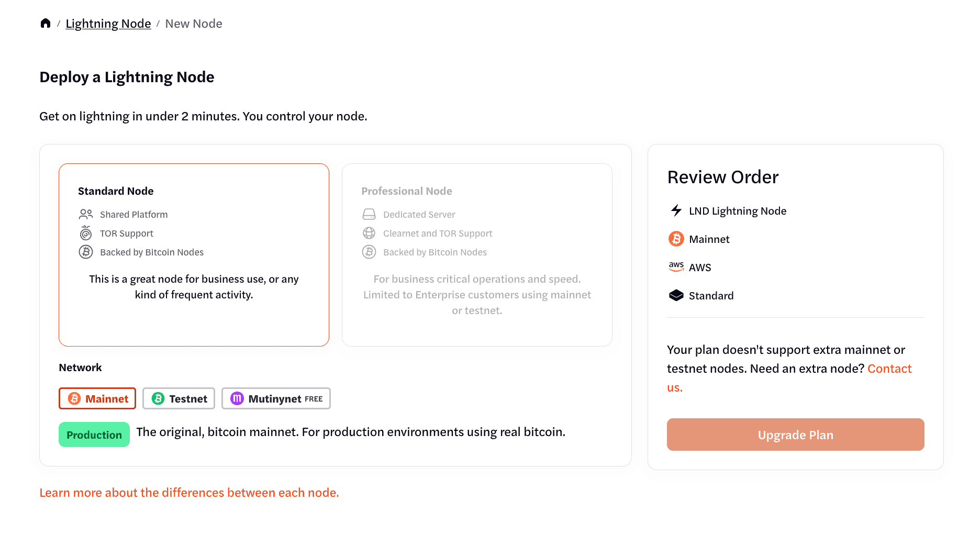The width and height of the screenshot is (980, 535).
Task: Click the Backed by Bitcoin Nodes icon in Standard Node
Action: click(x=86, y=252)
